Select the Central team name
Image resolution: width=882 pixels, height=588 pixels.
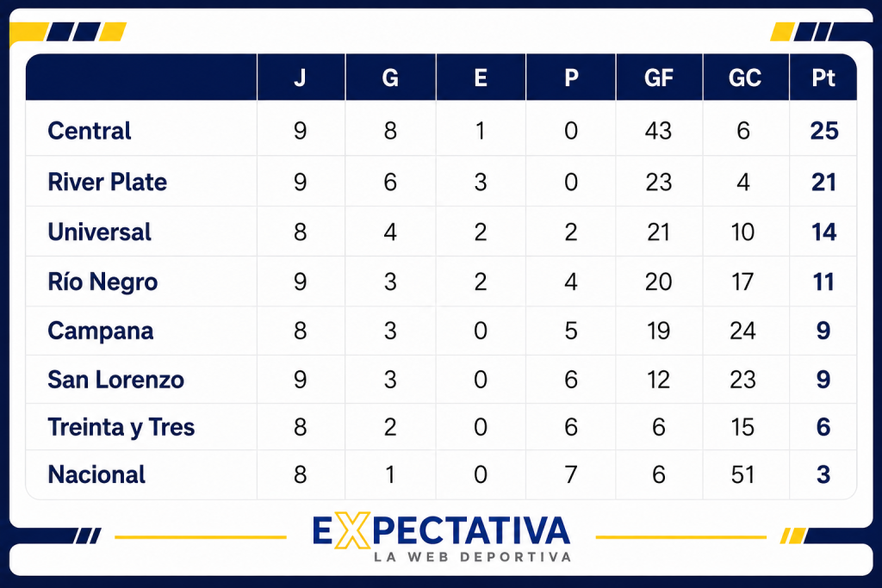pyautogui.click(x=90, y=131)
